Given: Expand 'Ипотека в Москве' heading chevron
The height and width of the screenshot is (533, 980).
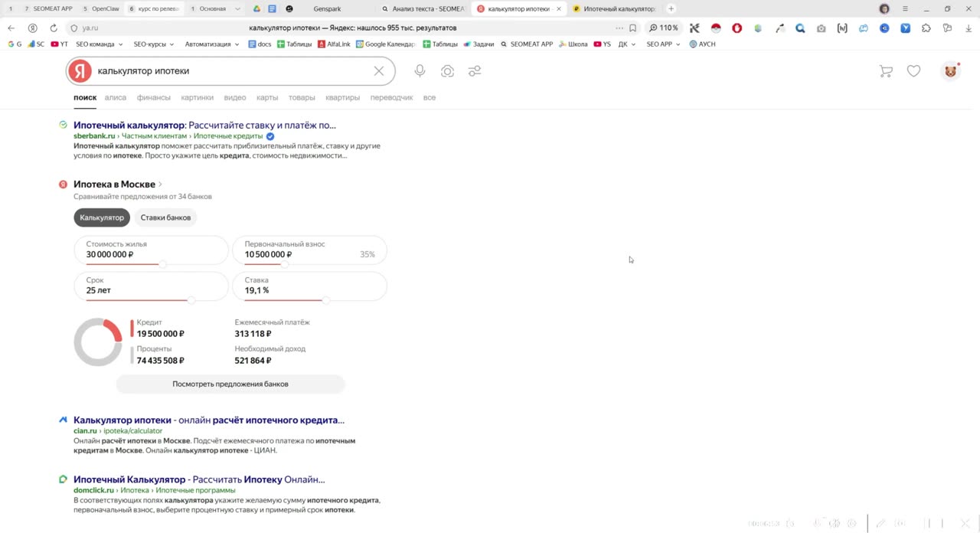Looking at the screenshot, I should pyautogui.click(x=160, y=185).
